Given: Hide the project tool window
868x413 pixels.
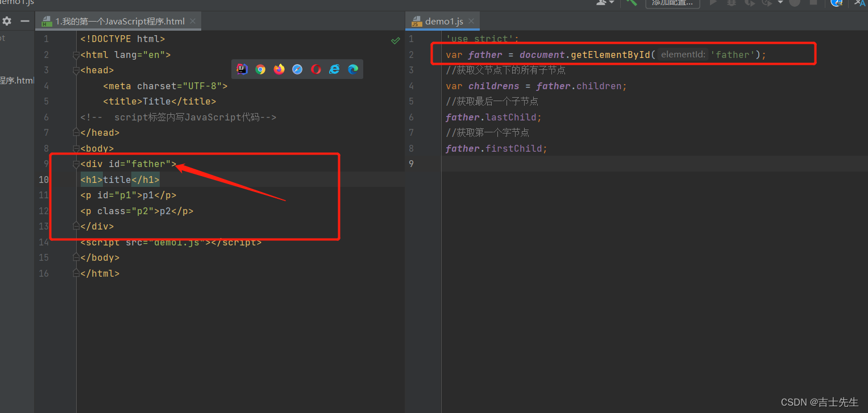Looking at the screenshot, I should [25, 22].
